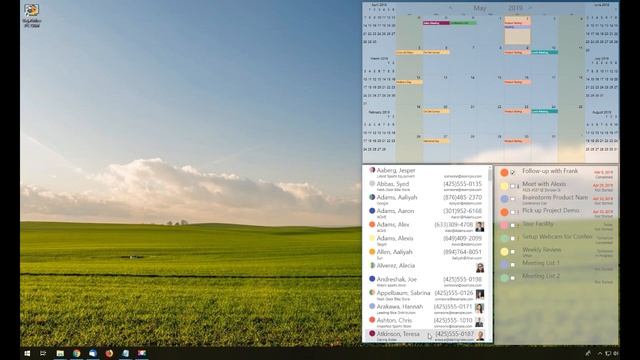Open the Firefox icon on the taskbar
This screenshot has height=360, width=640.
click(109, 353)
